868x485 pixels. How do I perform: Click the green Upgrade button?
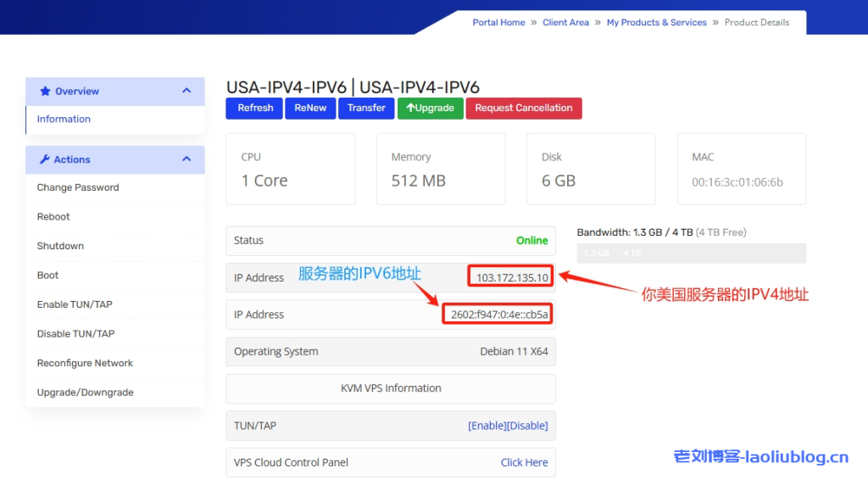point(430,108)
